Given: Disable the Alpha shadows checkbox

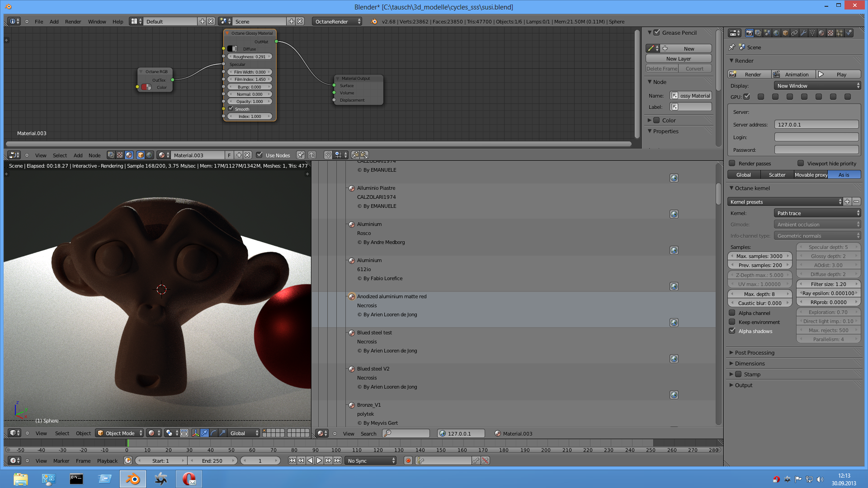Looking at the screenshot, I should coord(732,331).
